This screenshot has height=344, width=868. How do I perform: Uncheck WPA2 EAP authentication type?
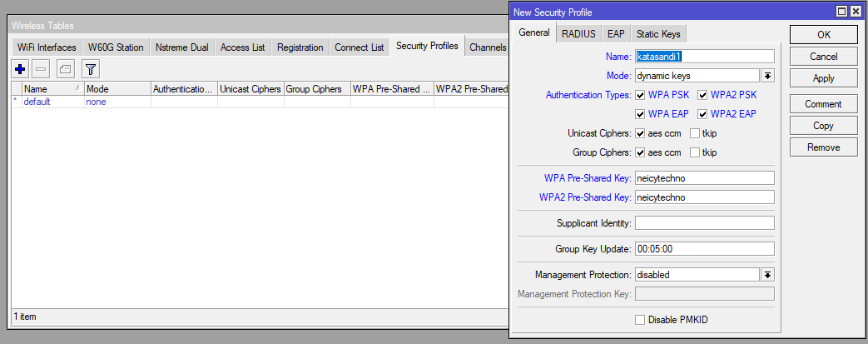[702, 114]
